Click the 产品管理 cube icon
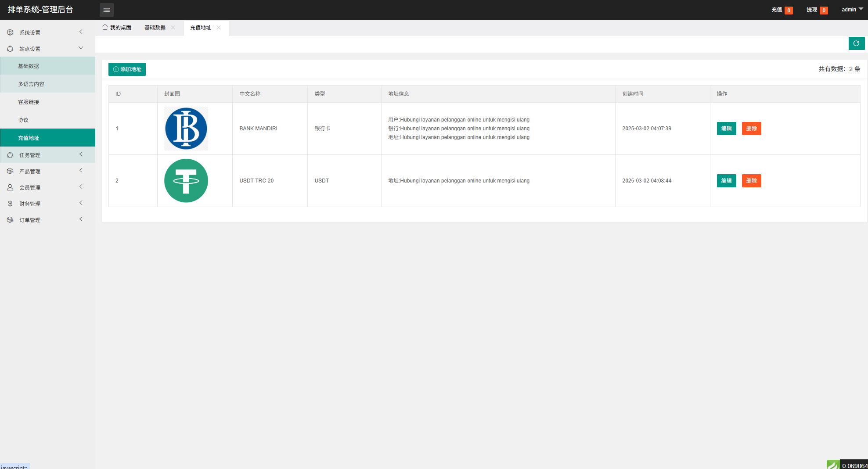This screenshot has width=868, height=469. tap(10, 171)
